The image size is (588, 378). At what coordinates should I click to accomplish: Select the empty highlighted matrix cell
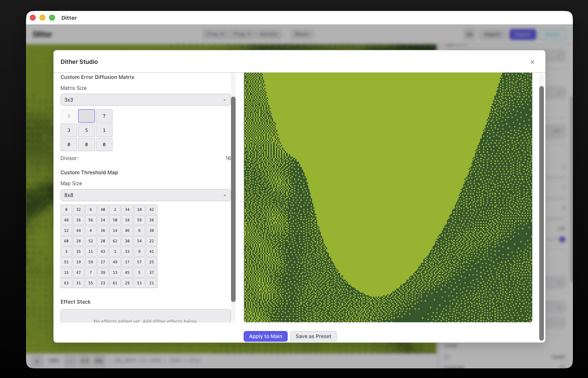pyautogui.click(x=86, y=115)
